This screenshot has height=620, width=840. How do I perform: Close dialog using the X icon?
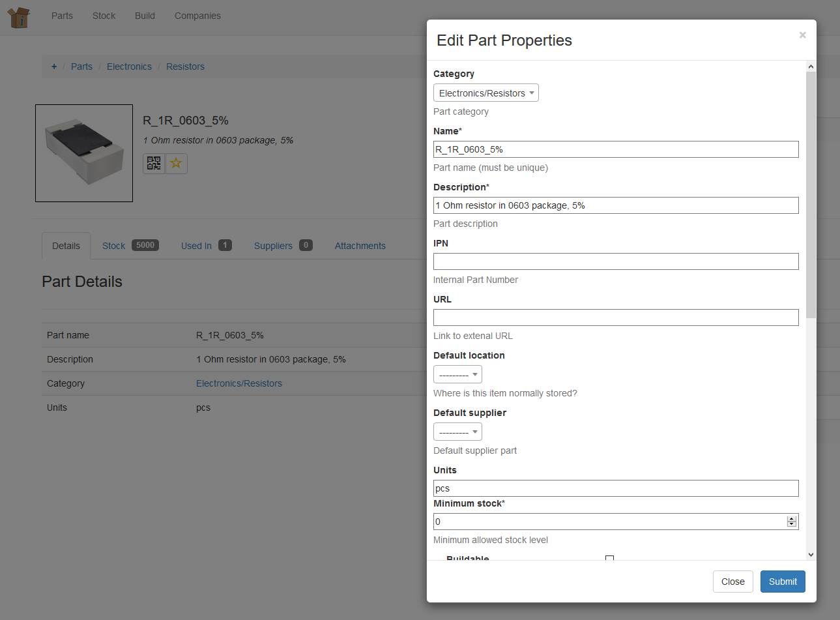(x=802, y=35)
